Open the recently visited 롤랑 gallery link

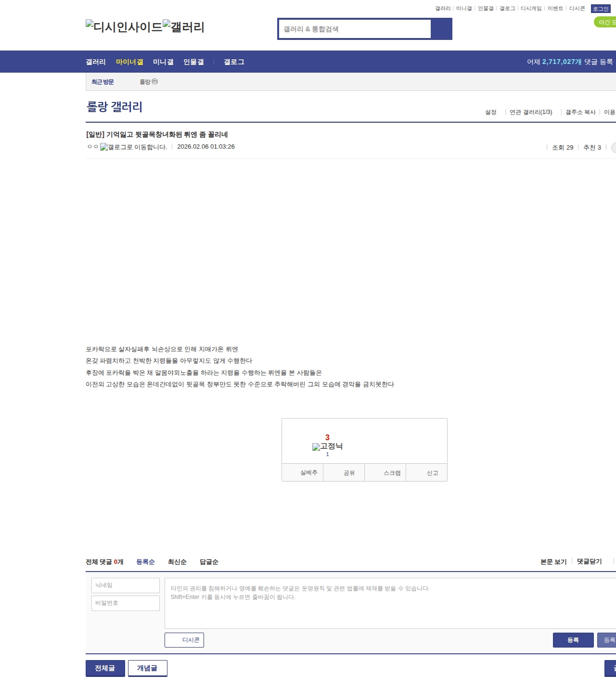tap(149, 82)
